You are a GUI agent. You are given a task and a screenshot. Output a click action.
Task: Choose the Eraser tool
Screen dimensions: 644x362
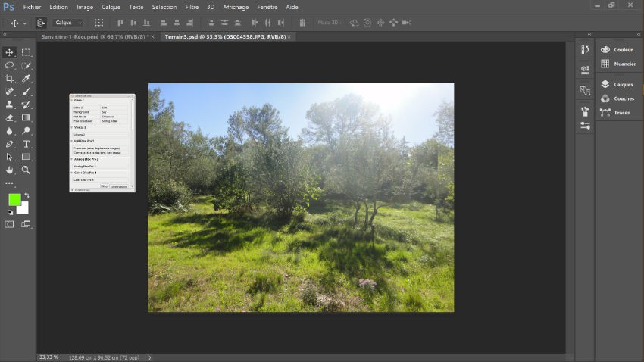pos(9,118)
